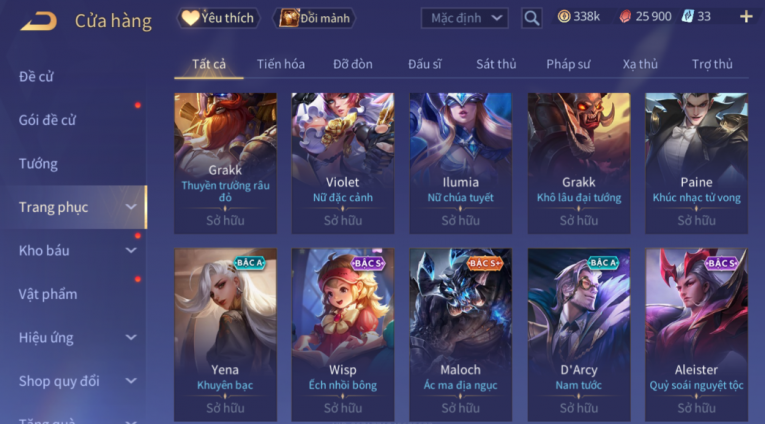
Task: Switch to the Sát thủ tab
Action: 496,64
